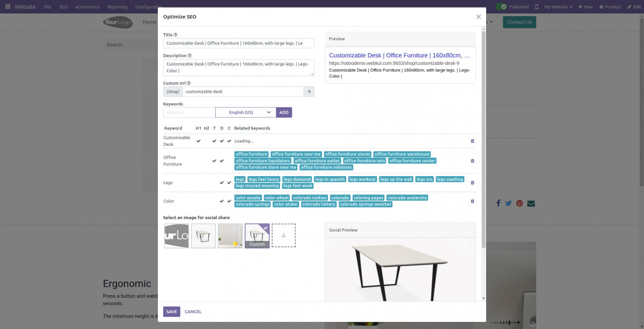Delete the Legs keyword via trash icon
Viewport: 644px width, 329px height.
pyautogui.click(x=472, y=182)
